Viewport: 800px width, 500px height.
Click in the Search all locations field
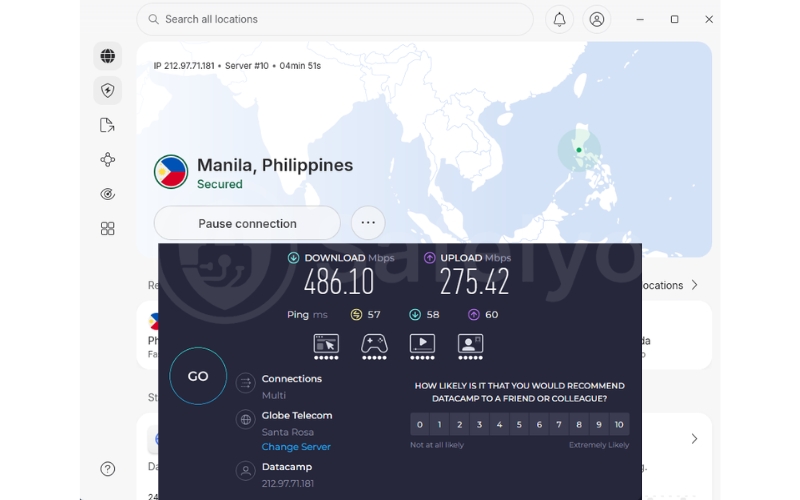pos(335,19)
